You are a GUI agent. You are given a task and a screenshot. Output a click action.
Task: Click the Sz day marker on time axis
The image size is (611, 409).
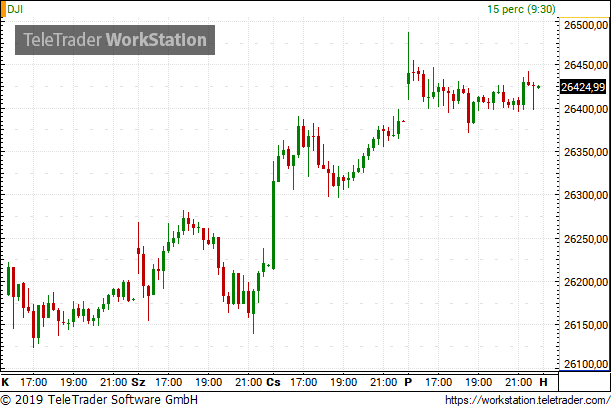tap(138, 382)
